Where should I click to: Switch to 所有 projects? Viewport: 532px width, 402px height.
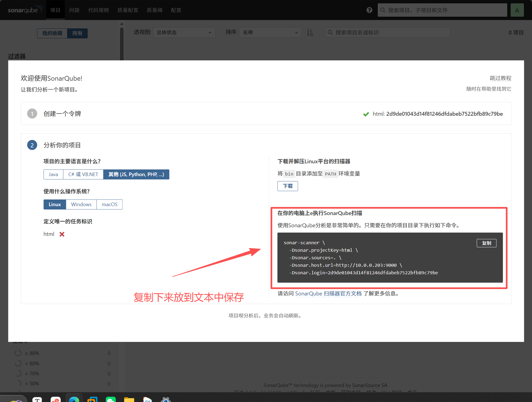[x=77, y=33]
